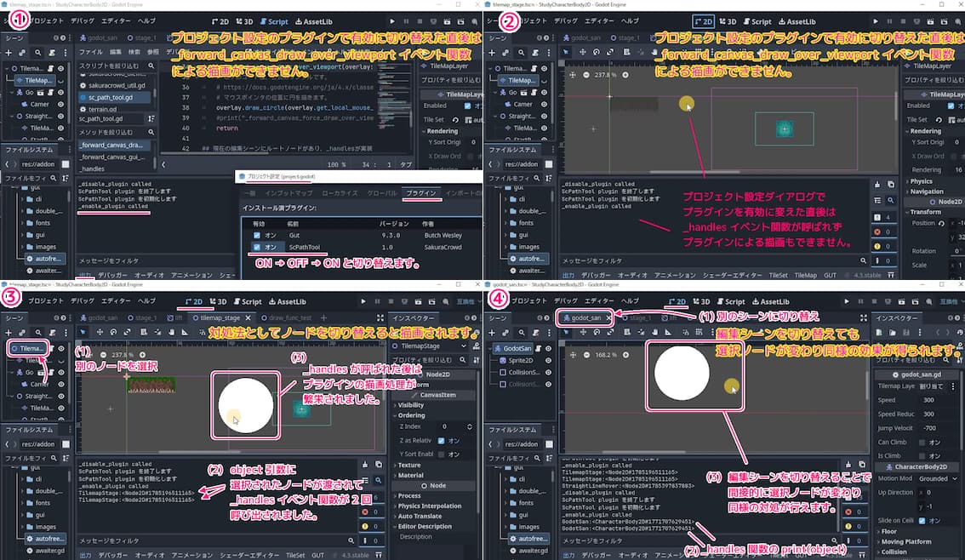Toggle TileMapLayer Enabled checkbox in top-left window

(x=468, y=106)
